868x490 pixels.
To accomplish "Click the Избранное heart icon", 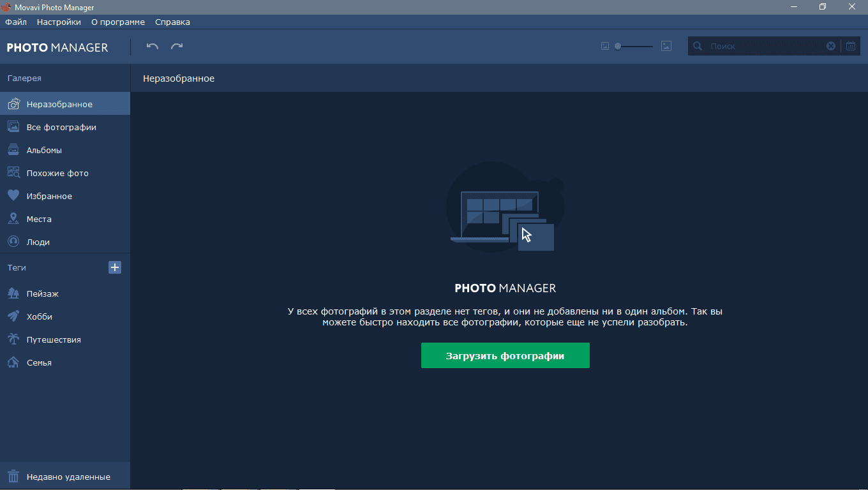I will coord(13,196).
